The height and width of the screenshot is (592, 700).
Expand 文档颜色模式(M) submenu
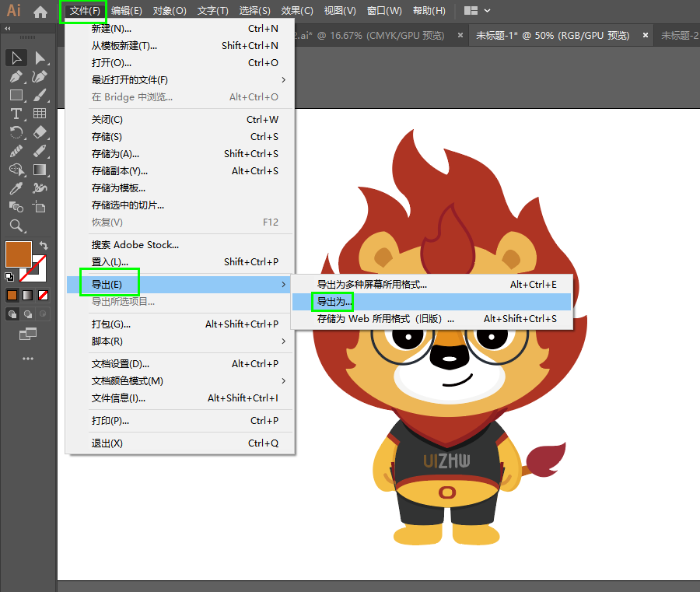point(180,381)
